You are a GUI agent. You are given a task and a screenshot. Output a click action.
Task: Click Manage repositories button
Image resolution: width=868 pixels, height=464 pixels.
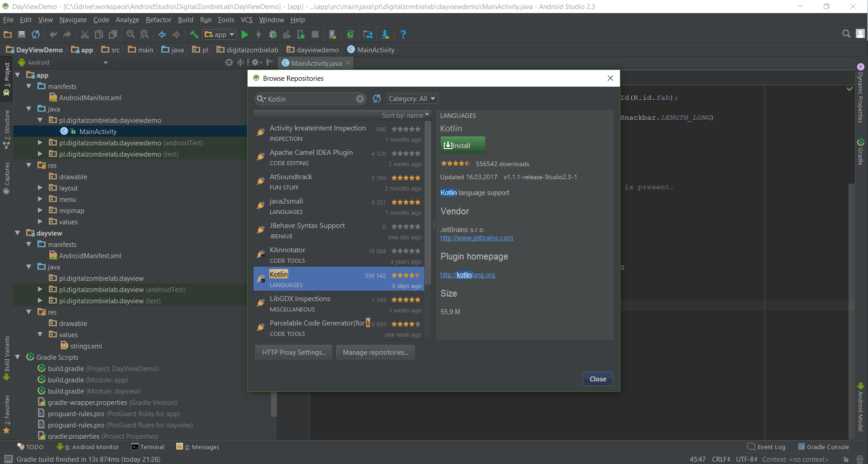tap(375, 352)
